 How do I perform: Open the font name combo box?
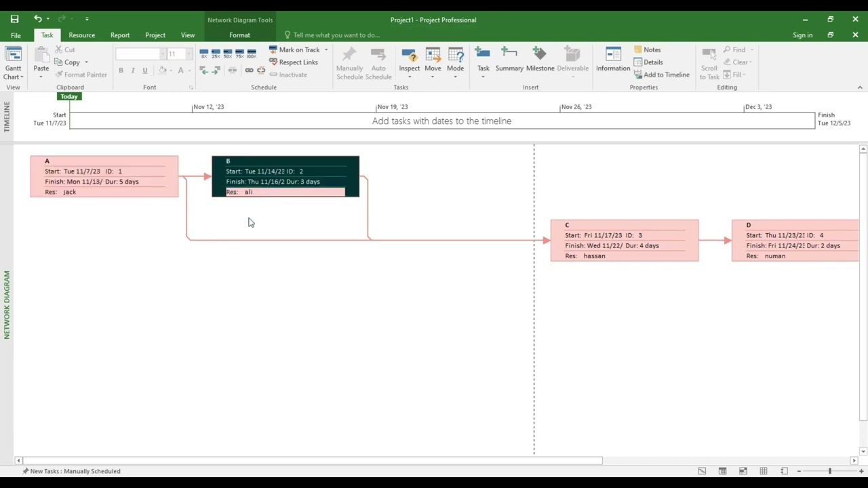coord(140,54)
